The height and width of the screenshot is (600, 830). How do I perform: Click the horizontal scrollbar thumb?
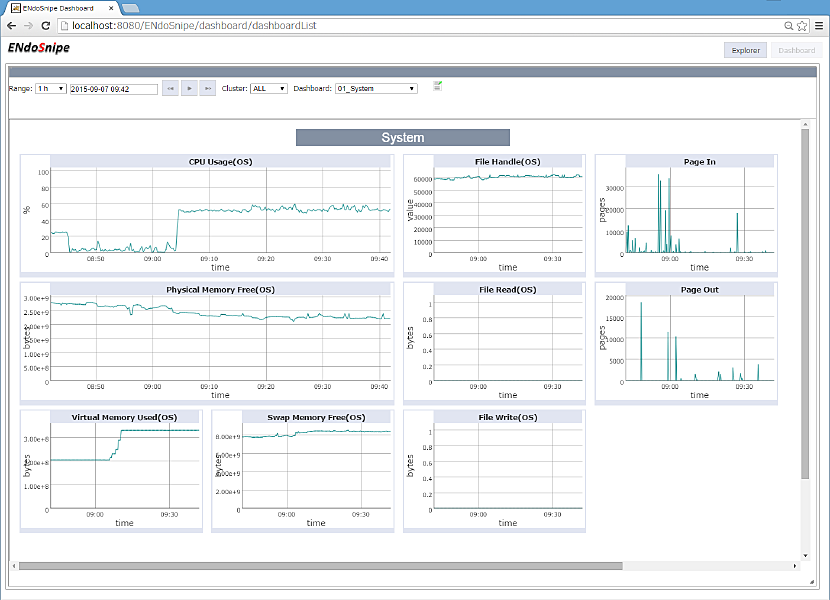click(321, 566)
